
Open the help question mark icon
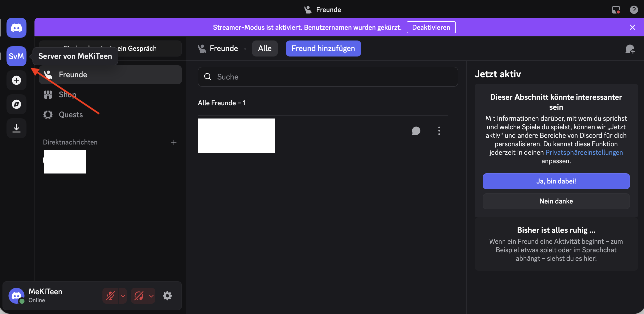pos(634,10)
